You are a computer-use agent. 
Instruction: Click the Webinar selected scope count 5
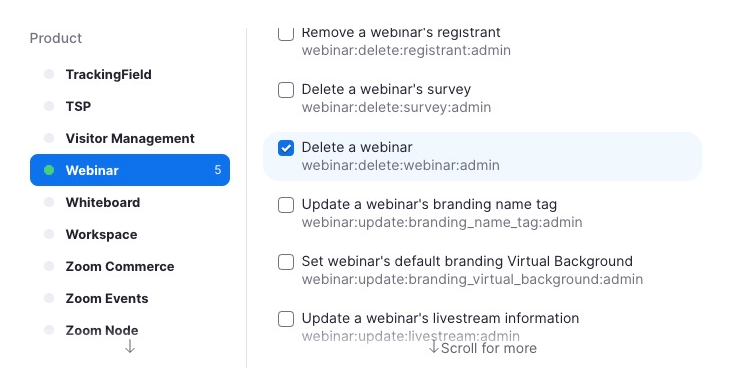coord(218,170)
